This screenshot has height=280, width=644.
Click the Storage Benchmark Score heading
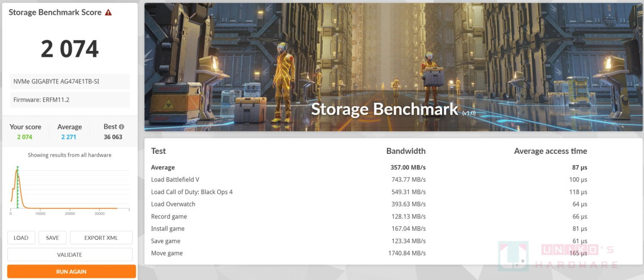[55, 12]
